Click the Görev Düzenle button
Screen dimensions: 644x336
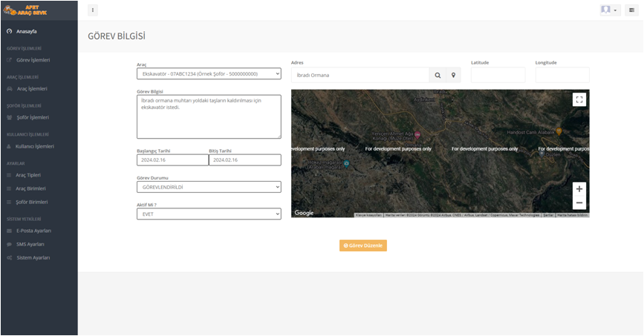coord(363,246)
